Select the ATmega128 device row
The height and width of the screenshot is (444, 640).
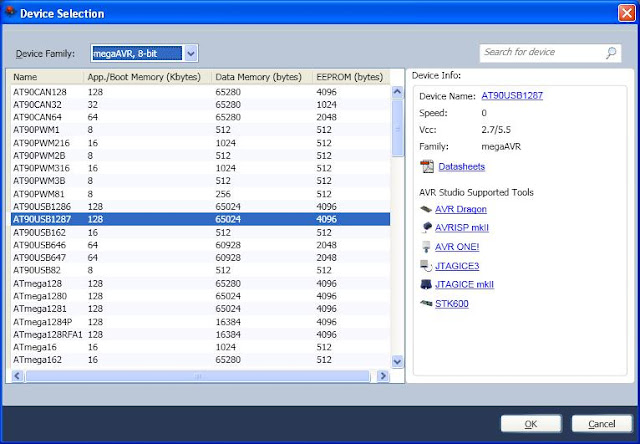click(200, 283)
